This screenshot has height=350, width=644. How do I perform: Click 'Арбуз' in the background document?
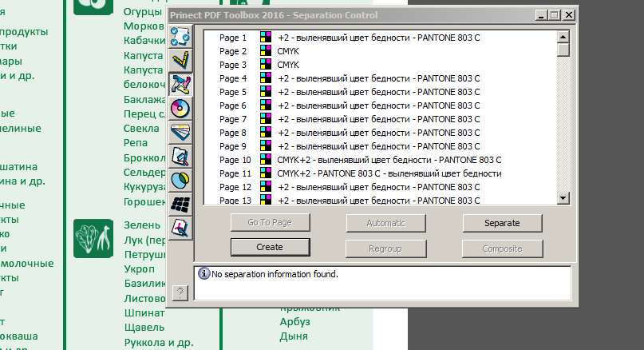point(295,321)
